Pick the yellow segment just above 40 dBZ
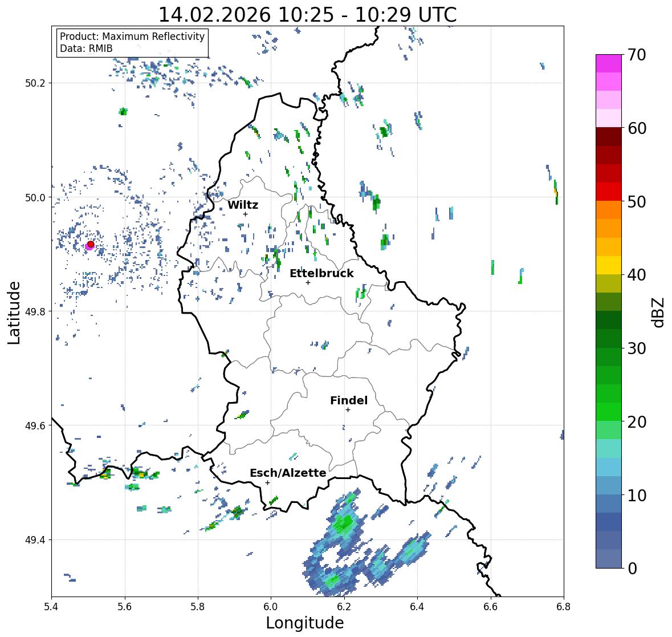Screen dimensions: 672x637 pos(609,265)
